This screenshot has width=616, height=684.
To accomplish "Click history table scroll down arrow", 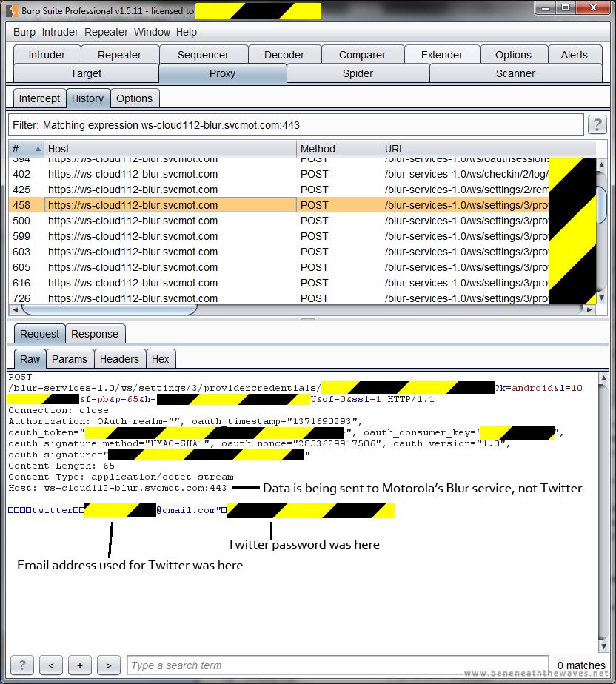I will pos(602,298).
